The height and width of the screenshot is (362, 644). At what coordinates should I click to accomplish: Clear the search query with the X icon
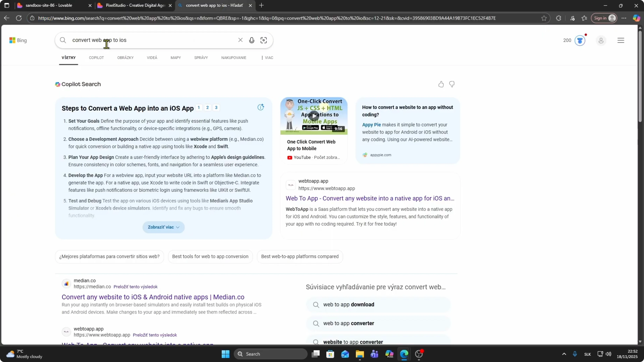[x=240, y=40]
